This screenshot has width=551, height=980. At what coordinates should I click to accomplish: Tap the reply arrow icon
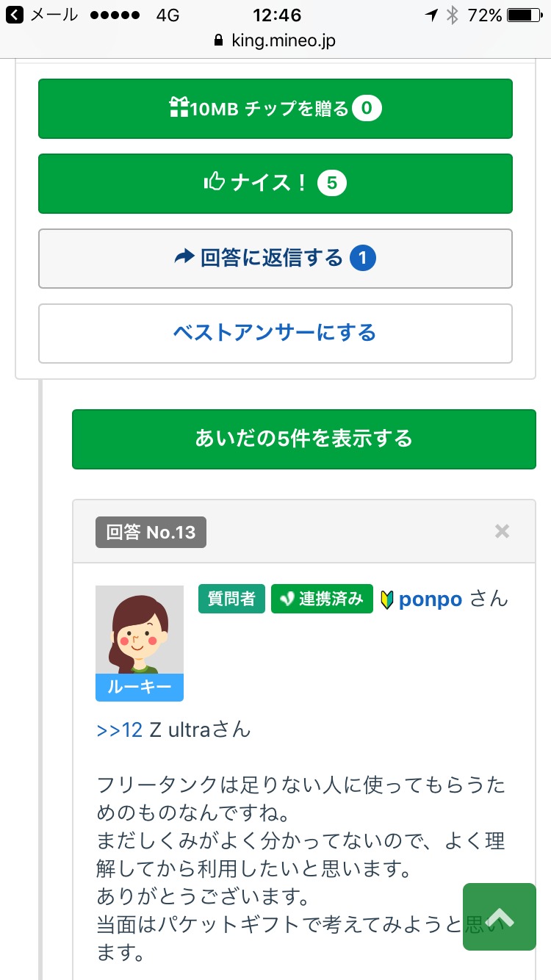click(x=184, y=258)
